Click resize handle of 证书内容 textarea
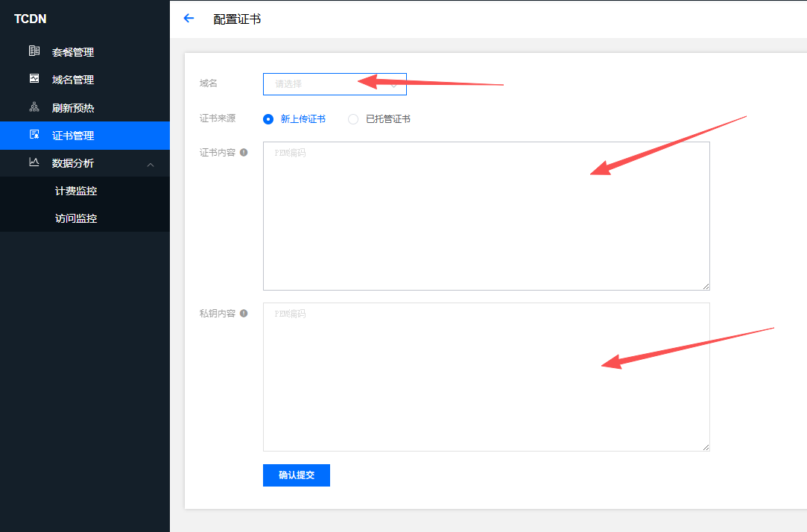The image size is (807, 532). (x=706, y=286)
